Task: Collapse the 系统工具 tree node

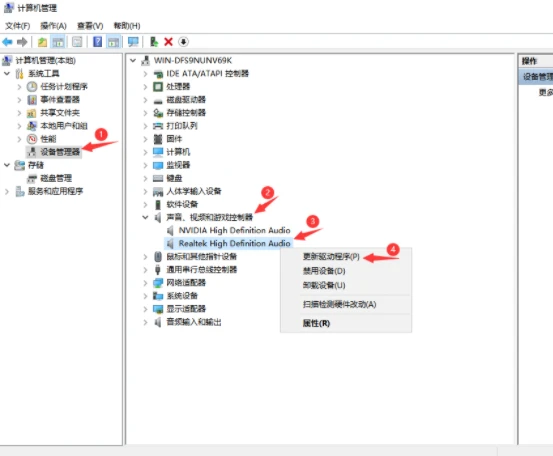Action: click(x=7, y=74)
